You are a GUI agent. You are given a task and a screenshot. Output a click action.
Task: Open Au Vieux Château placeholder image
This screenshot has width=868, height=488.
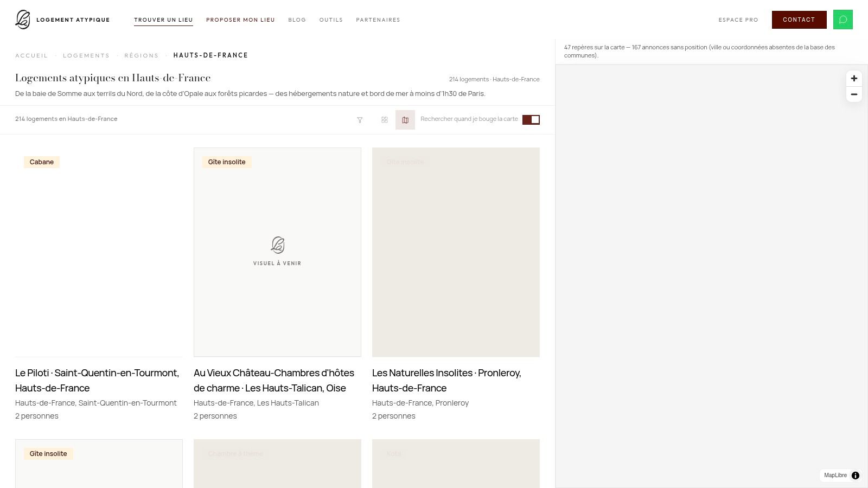[277, 252]
